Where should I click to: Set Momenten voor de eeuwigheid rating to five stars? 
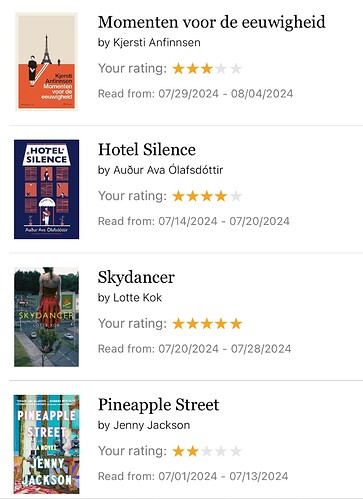point(236,69)
